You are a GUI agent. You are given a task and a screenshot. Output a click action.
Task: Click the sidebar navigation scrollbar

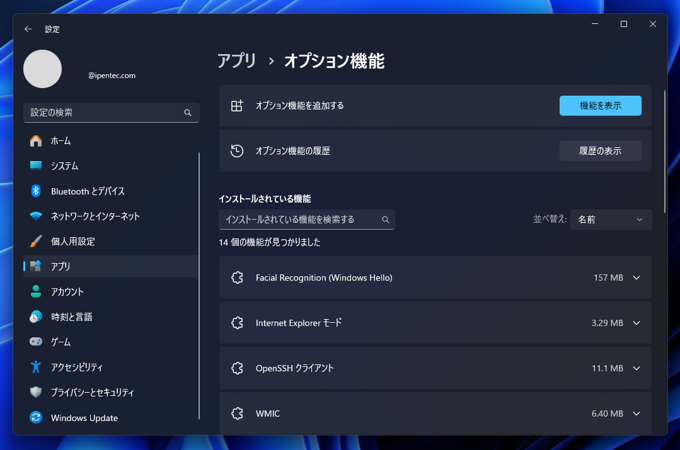199,286
